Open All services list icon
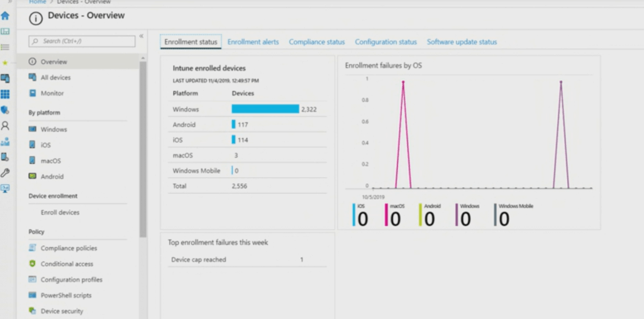The image size is (644, 319). click(5, 47)
